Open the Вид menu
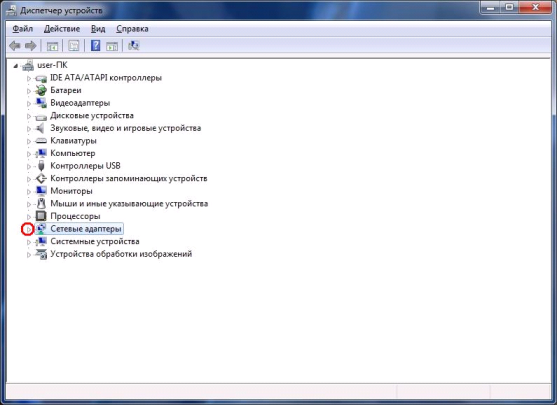The width and height of the screenshot is (557, 405). click(98, 29)
